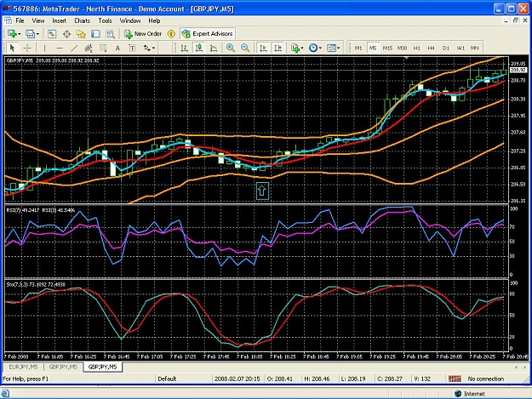Click the Sto(7,3,3) indicator label

pyautogui.click(x=36, y=284)
